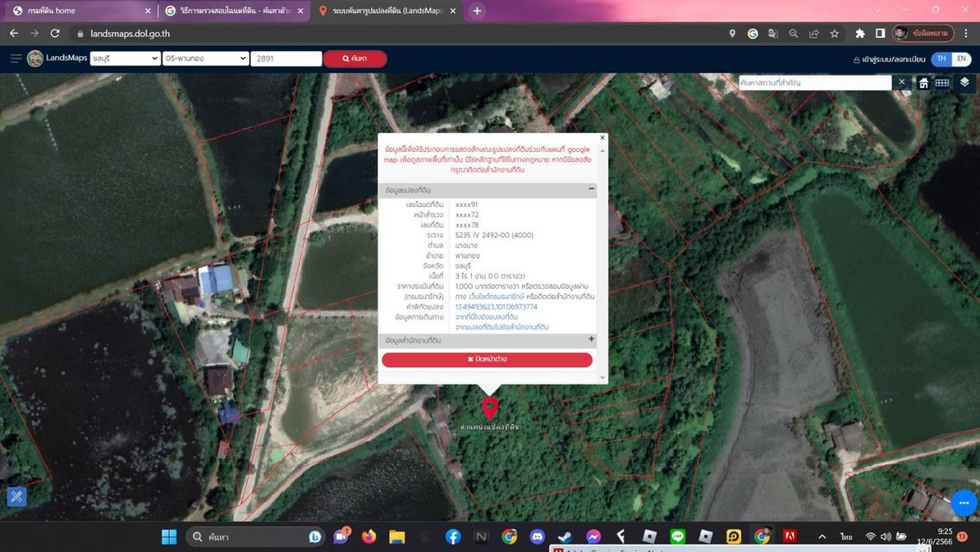Click the red ปิดหน้าต่าง button
Image resolution: width=980 pixels, height=552 pixels.
(x=487, y=360)
